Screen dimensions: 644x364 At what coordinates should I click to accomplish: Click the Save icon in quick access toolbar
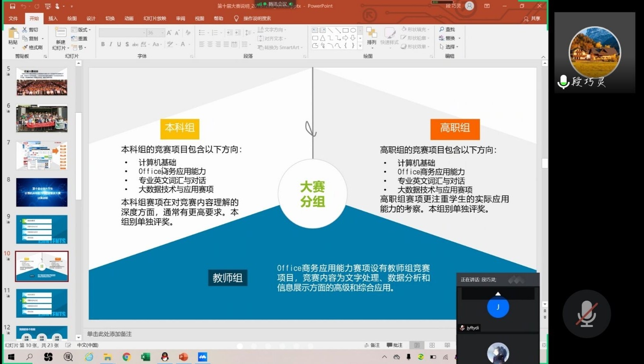pos(12,6)
